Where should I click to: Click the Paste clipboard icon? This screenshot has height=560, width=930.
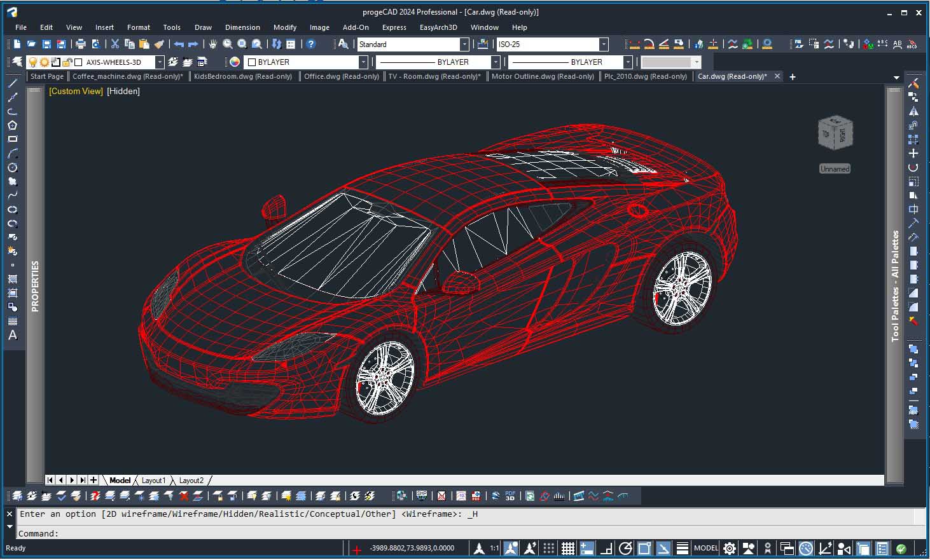pos(144,44)
